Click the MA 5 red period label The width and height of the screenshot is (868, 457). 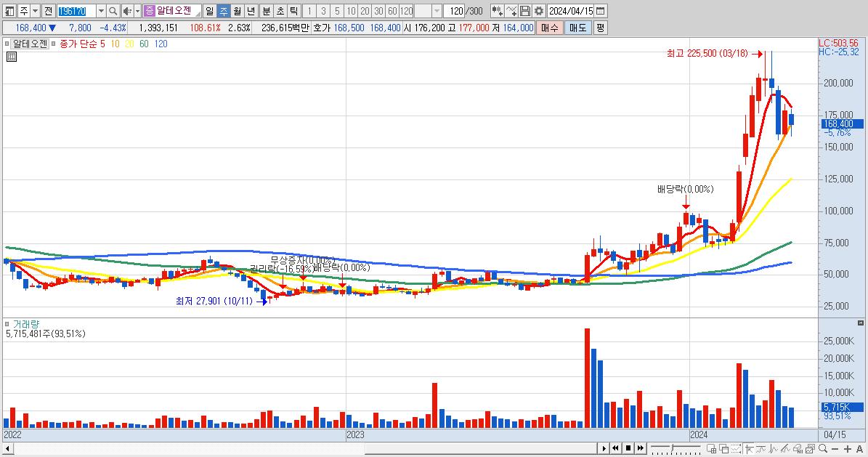click(x=102, y=44)
